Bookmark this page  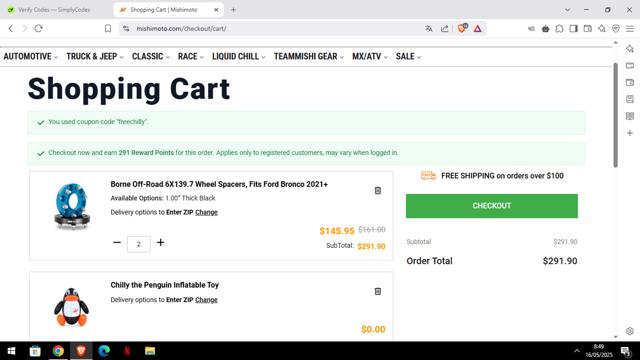(x=108, y=29)
